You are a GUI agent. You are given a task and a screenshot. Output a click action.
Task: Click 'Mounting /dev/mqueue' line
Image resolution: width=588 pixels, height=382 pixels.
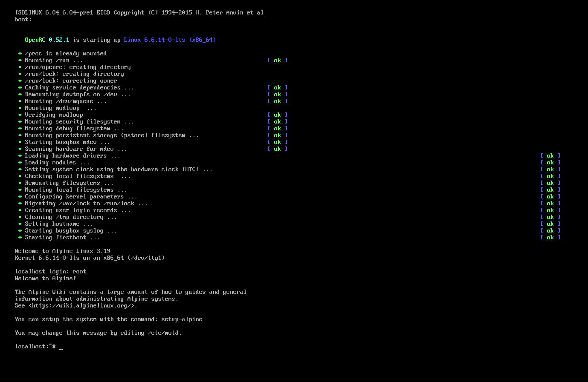click(66, 101)
